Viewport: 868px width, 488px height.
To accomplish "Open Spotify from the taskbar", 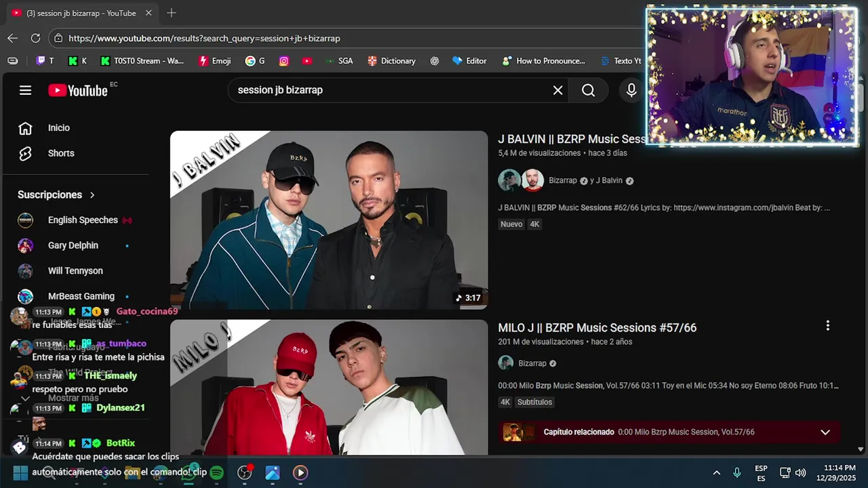I will click(216, 473).
